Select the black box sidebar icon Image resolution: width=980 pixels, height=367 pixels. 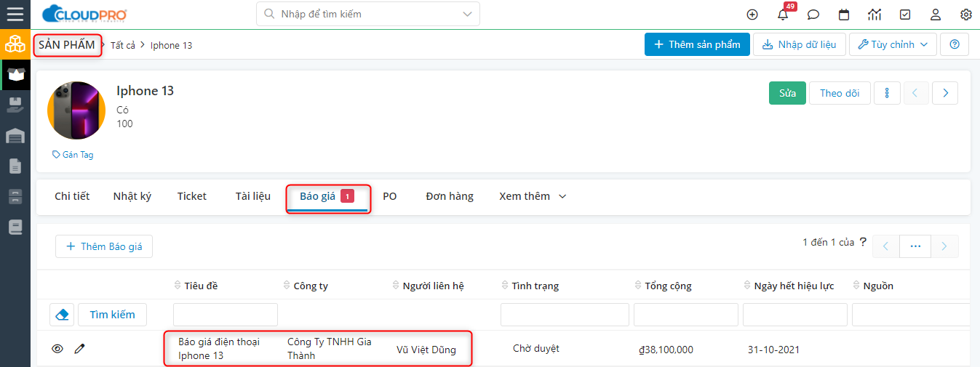tap(15, 74)
